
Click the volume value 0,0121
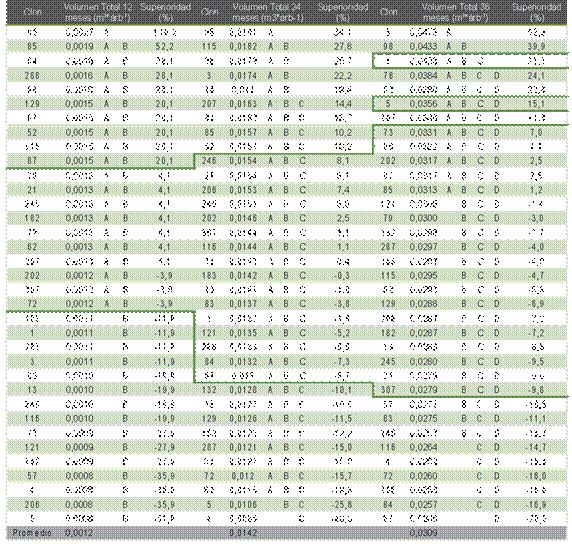(x=243, y=448)
